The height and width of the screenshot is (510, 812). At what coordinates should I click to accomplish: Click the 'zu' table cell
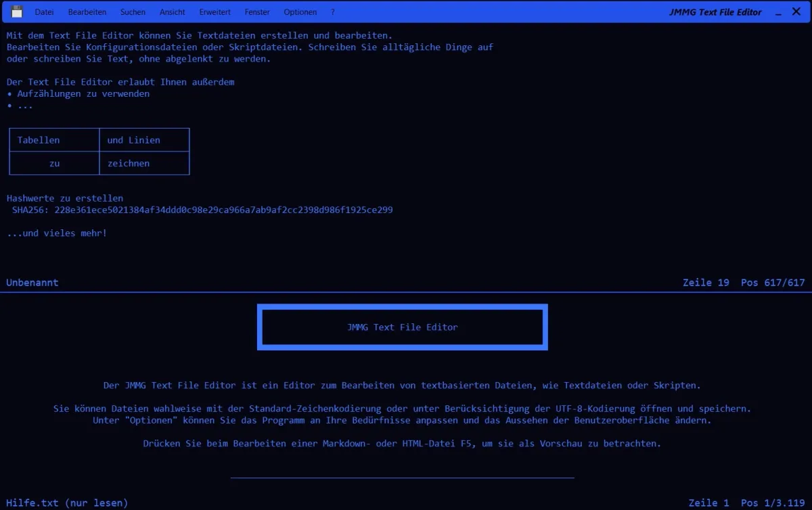pos(54,163)
